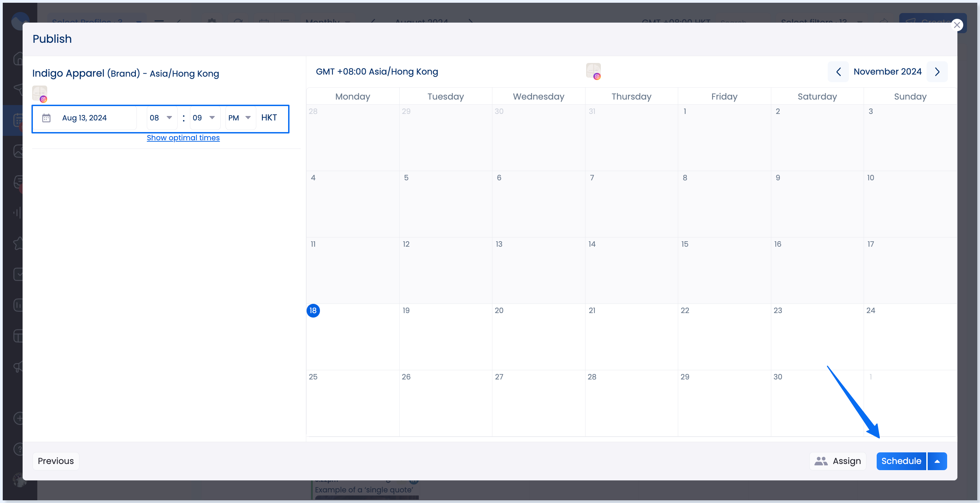
Task: Open the AM/PM dropdown
Action: (240, 118)
